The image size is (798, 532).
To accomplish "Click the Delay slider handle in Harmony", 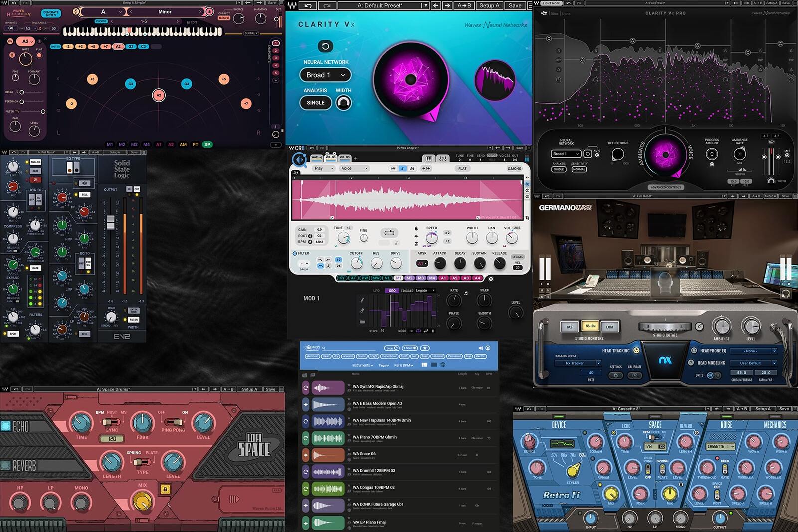I will tap(21, 92).
